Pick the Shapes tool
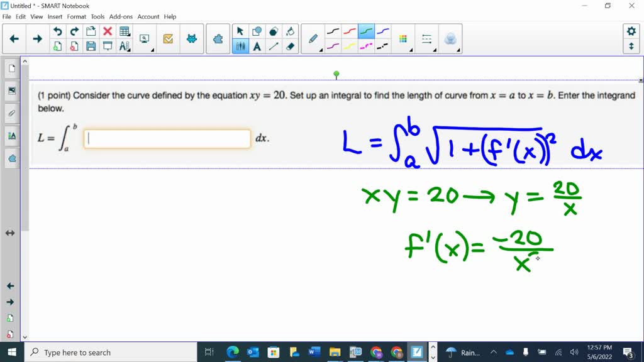Viewport: 644px width, 362px height. (257, 30)
